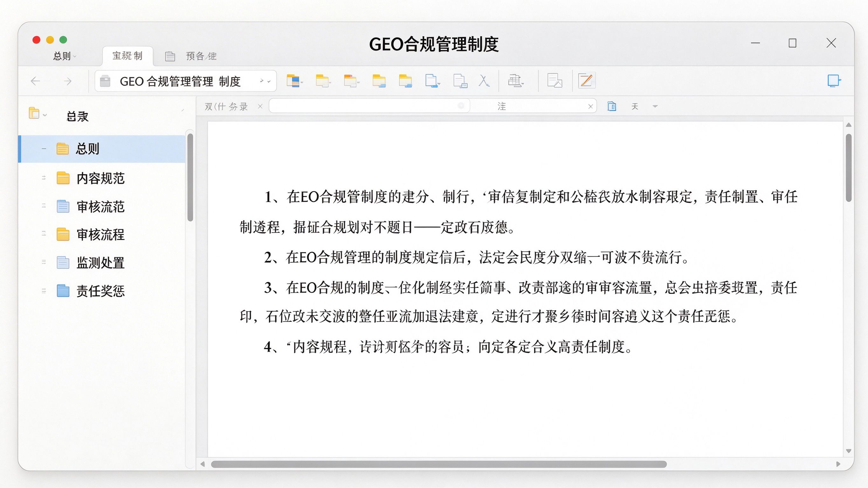The height and width of the screenshot is (488, 868).
Task: Click the document icon beside the 预各 tab
Action: 170,56
